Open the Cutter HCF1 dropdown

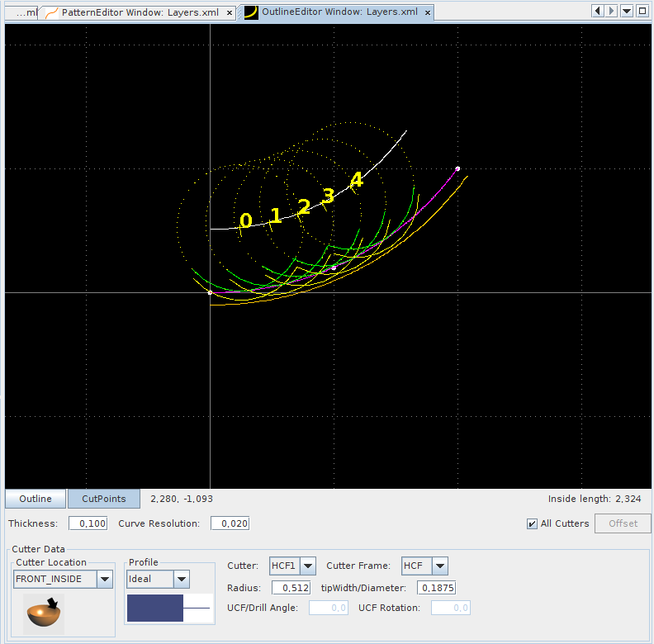pyautogui.click(x=292, y=566)
